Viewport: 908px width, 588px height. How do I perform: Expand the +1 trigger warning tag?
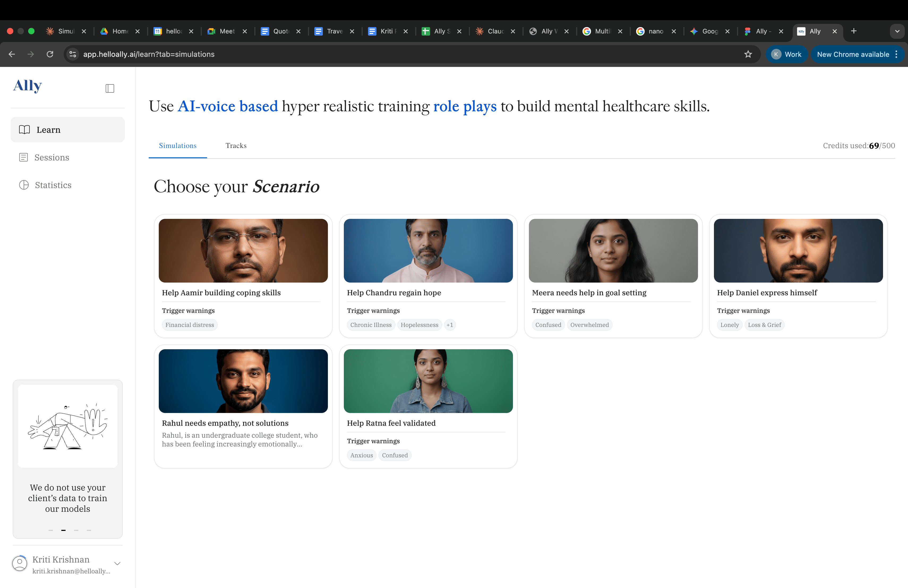[450, 325]
